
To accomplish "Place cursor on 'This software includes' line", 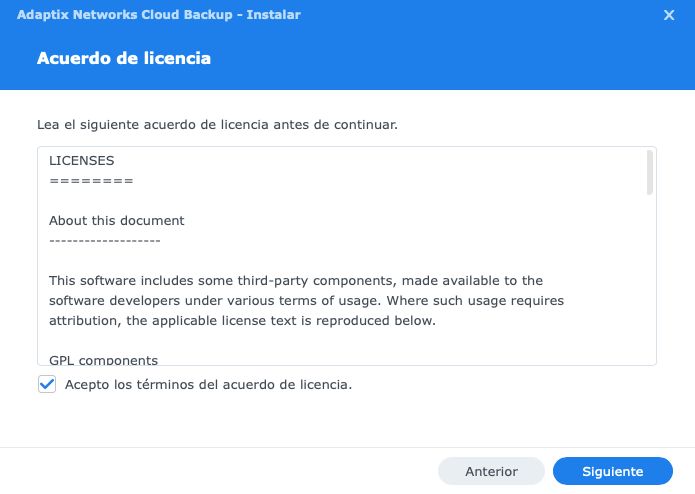I will 295,281.
